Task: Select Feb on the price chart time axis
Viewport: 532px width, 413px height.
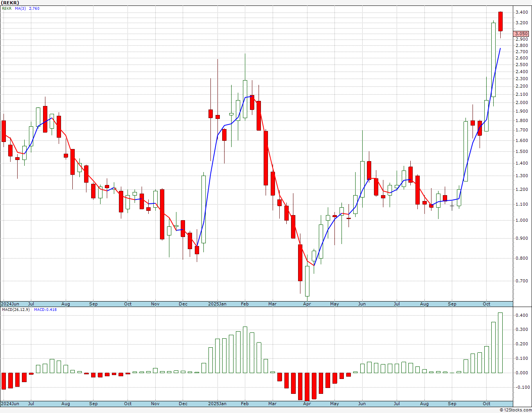Action: pos(245,304)
